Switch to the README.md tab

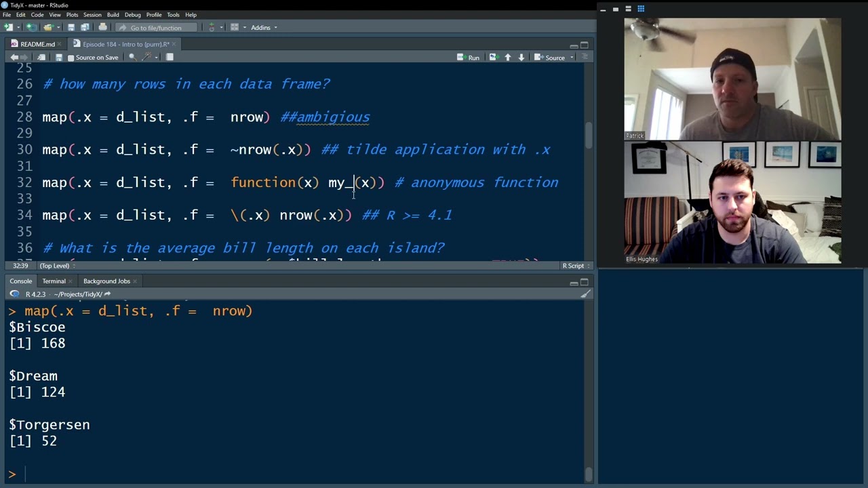click(37, 44)
